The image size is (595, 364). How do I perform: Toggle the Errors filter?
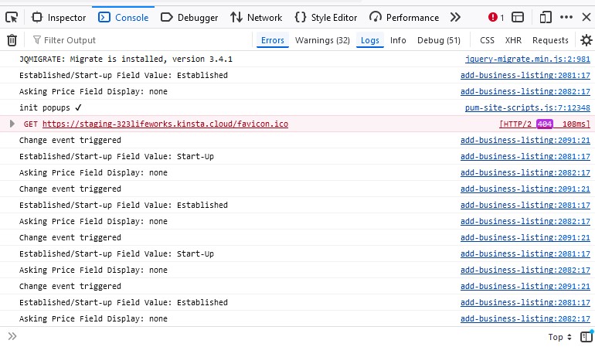coord(273,40)
